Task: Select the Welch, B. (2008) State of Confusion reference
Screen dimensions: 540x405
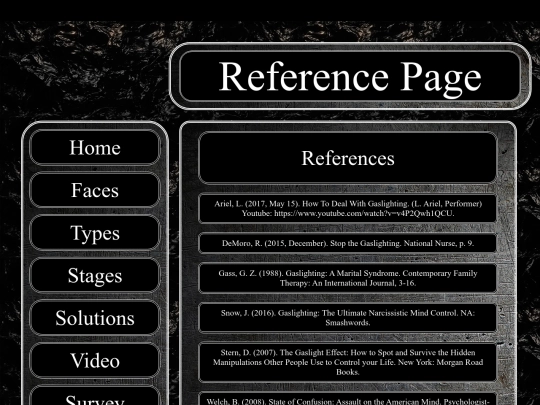Action: (x=347, y=398)
